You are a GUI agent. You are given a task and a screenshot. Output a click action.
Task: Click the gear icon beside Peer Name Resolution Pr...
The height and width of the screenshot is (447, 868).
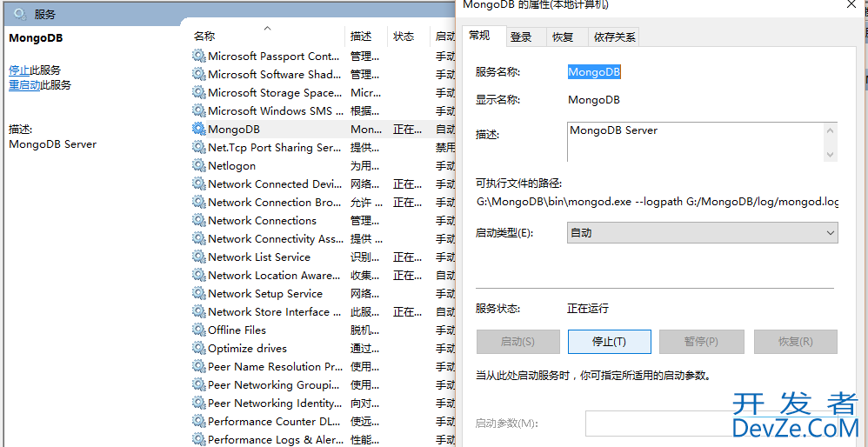pyautogui.click(x=198, y=366)
